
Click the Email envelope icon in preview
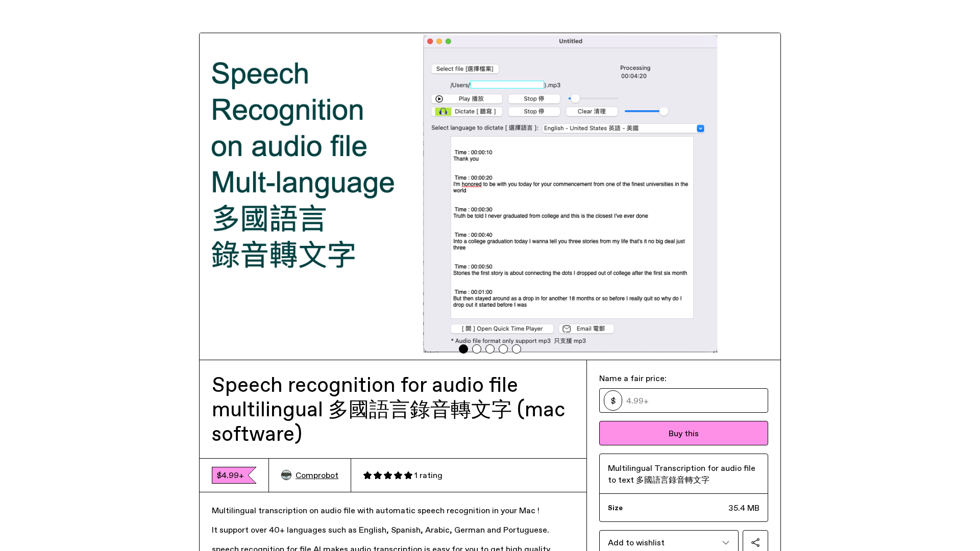(567, 329)
